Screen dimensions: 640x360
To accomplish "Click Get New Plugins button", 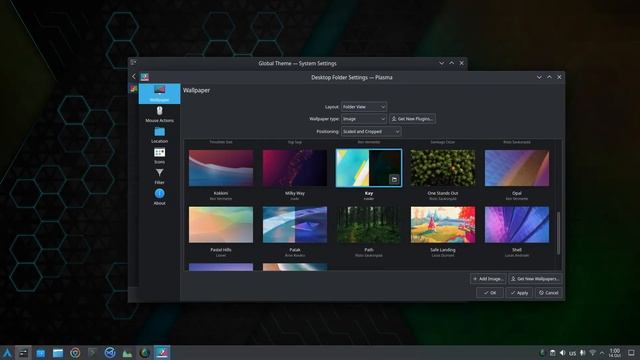I will (x=412, y=119).
